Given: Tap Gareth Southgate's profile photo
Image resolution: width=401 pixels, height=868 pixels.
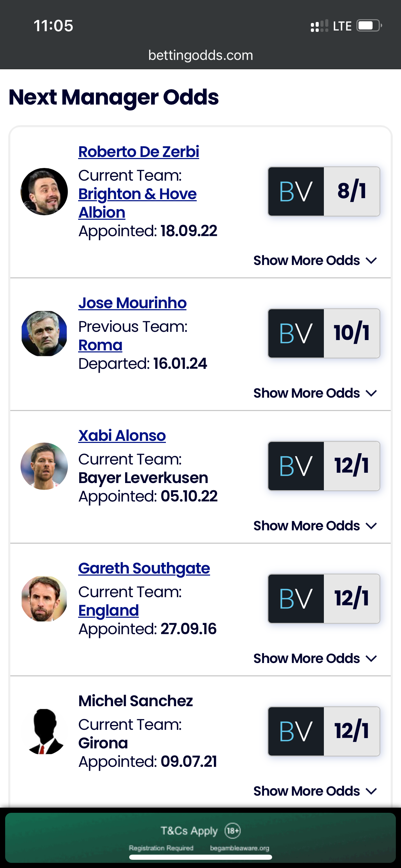Looking at the screenshot, I should pyautogui.click(x=44, y=599).
